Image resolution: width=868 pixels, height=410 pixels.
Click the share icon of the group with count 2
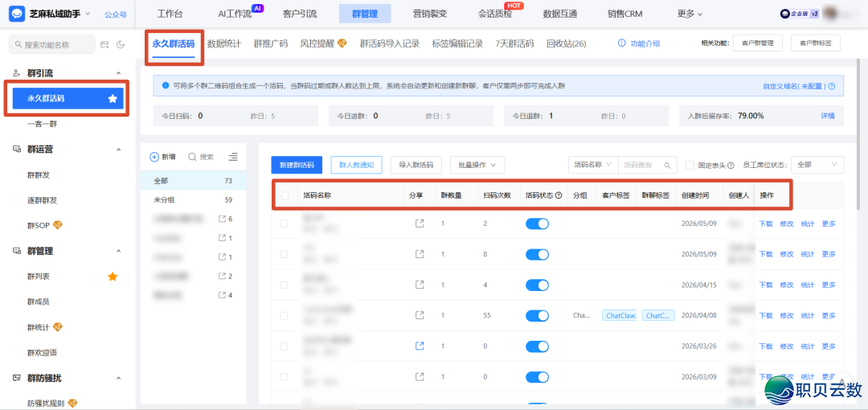pyautogui.click(x=223, y=276)
